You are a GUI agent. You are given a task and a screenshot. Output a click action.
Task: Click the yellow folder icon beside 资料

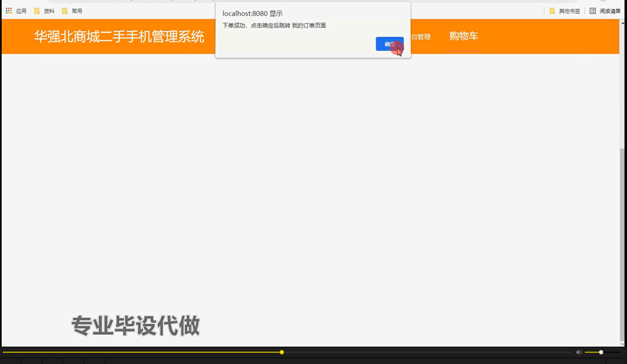point(37,11)
